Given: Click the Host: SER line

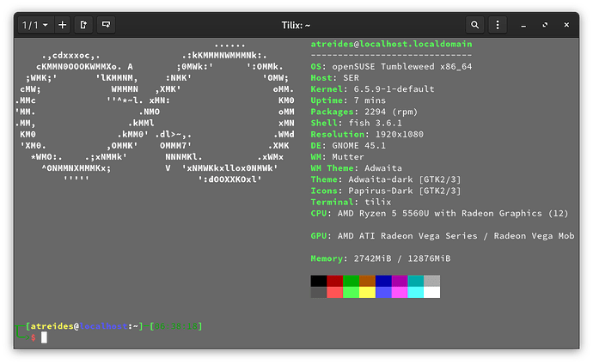Looking at the screenshot, I should [x=334, y=78].
